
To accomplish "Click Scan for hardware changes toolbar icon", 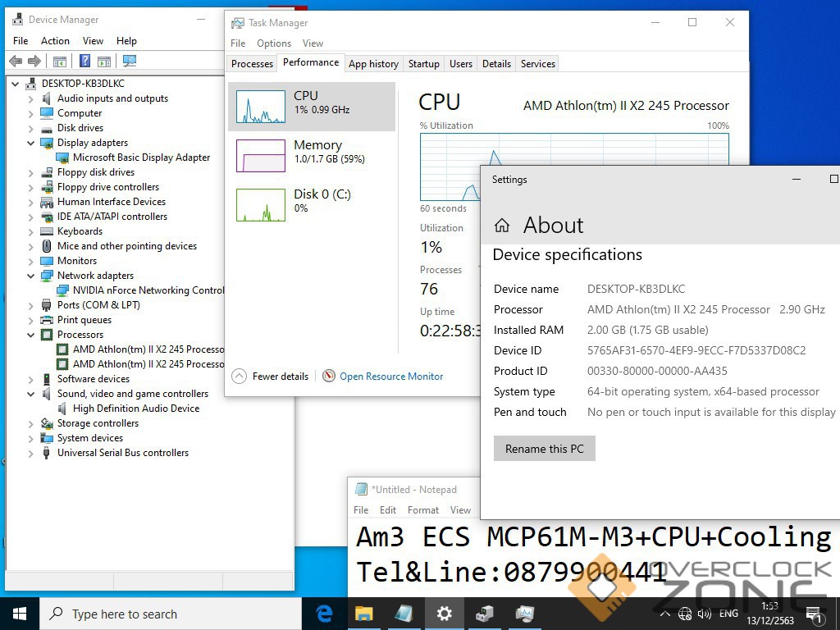I will point(129,61).
